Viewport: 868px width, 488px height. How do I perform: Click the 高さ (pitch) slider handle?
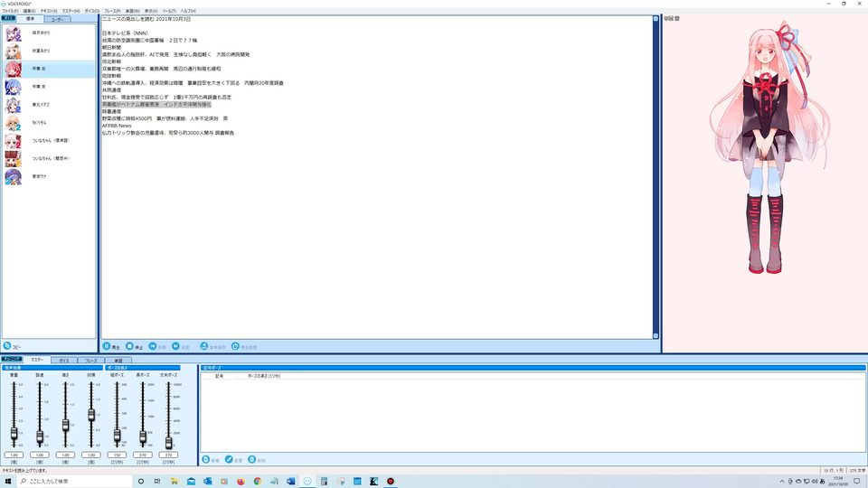[65, 425]
